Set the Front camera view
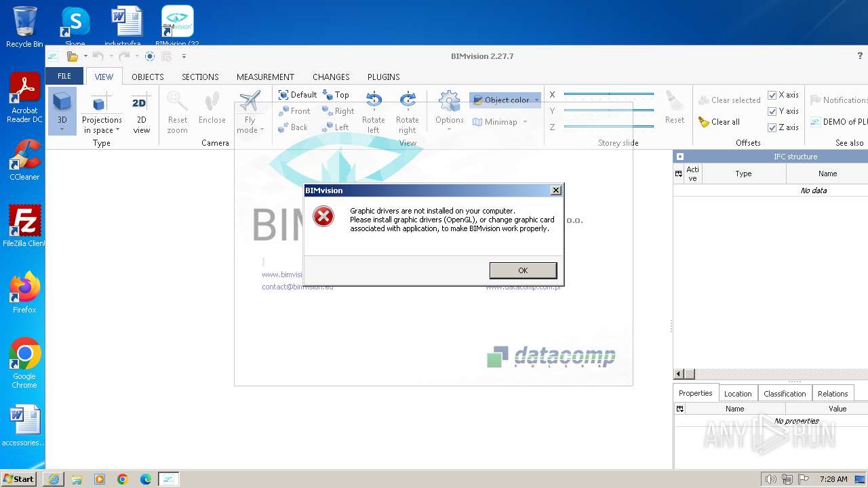Screen dimensions: 868x488 294,111
